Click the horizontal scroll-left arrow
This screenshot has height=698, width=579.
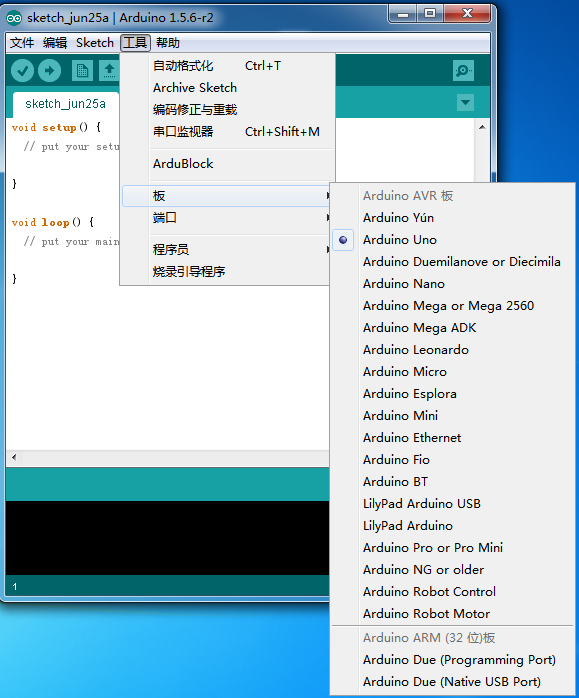pos(14,457)
